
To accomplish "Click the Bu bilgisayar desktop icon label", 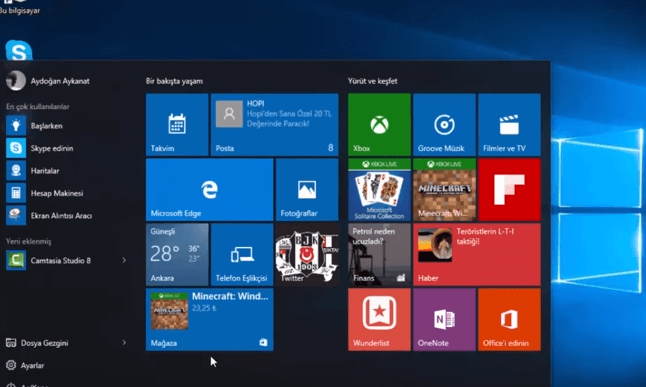I will click(20, 10).
